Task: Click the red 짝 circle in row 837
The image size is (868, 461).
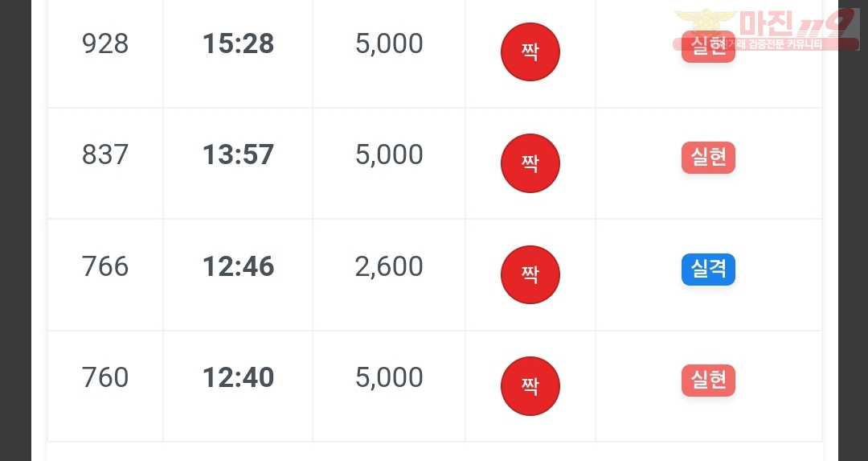Action: pyautogui.click(x=530, y=163)
